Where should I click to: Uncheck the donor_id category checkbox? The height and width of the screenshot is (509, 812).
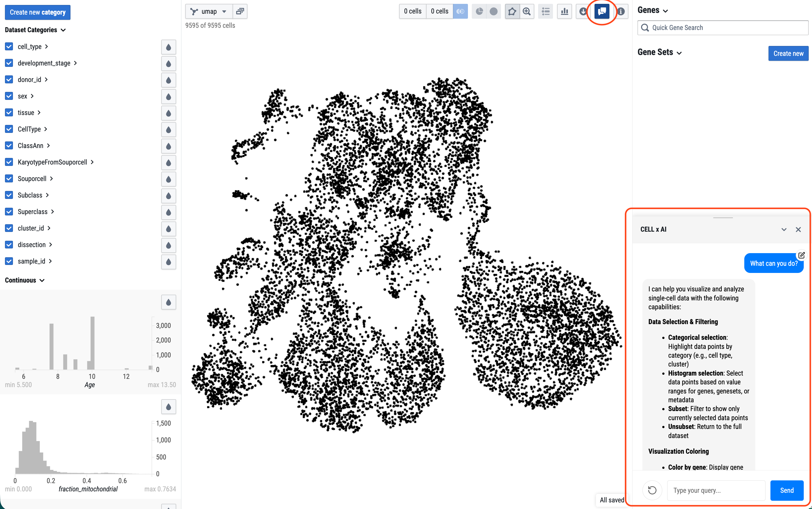[9, 80]
